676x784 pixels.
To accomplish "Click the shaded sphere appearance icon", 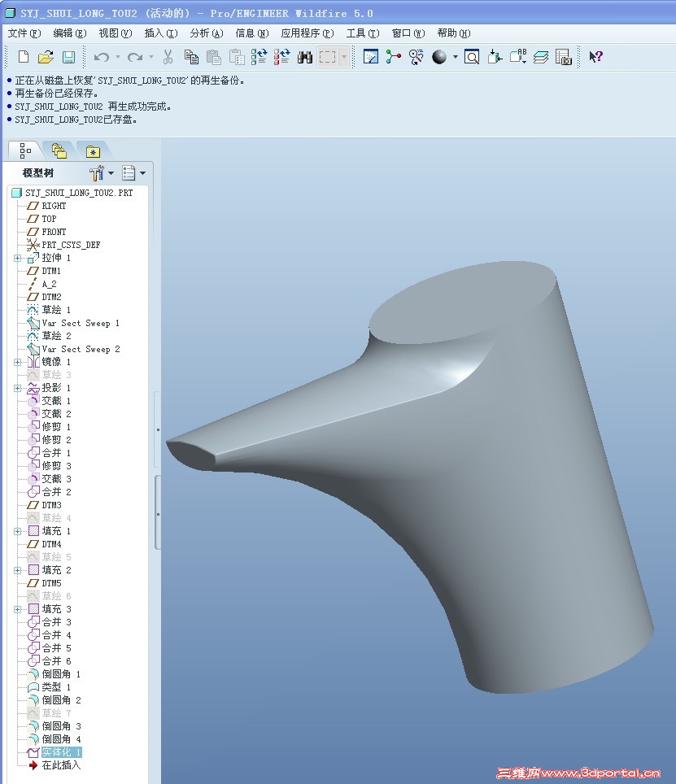I will pos(439,56).
